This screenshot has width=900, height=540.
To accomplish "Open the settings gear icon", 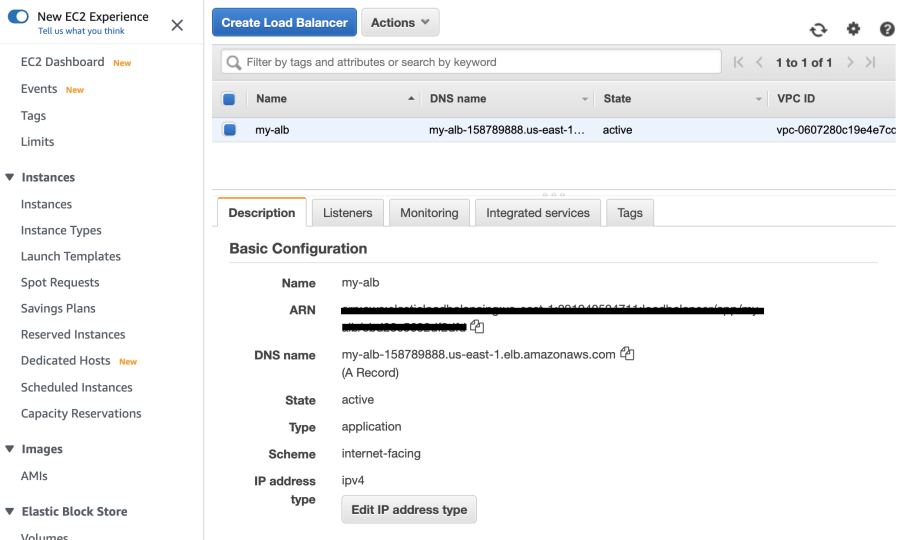I will pyautogui.click(x=854, y=29).
